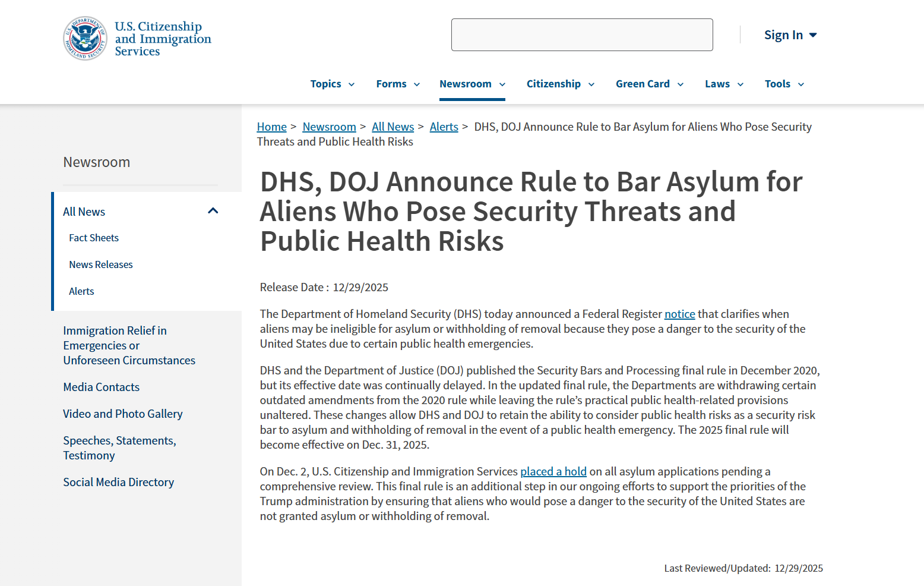Open Alerts in the sidebar list
Screen dimensions: 924x586
[x=81, y=291]
